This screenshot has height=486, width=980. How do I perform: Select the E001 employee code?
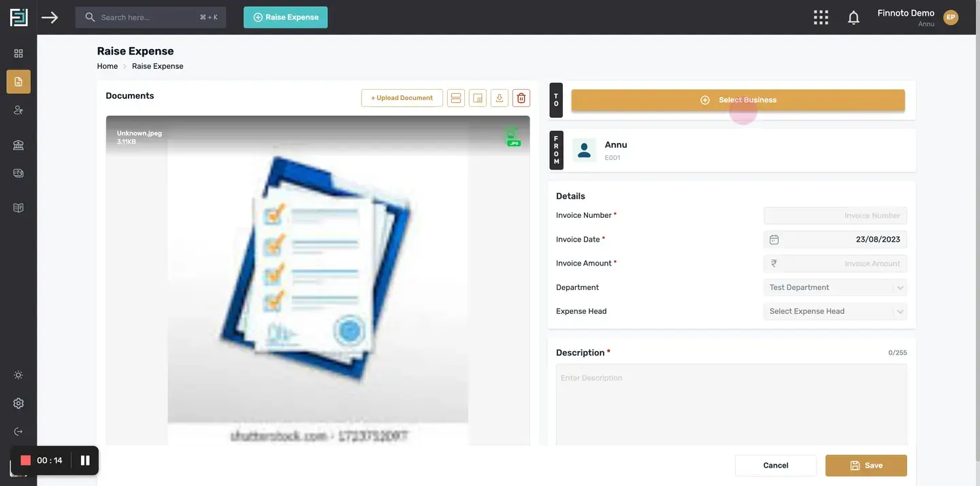(x=612, y=158)
